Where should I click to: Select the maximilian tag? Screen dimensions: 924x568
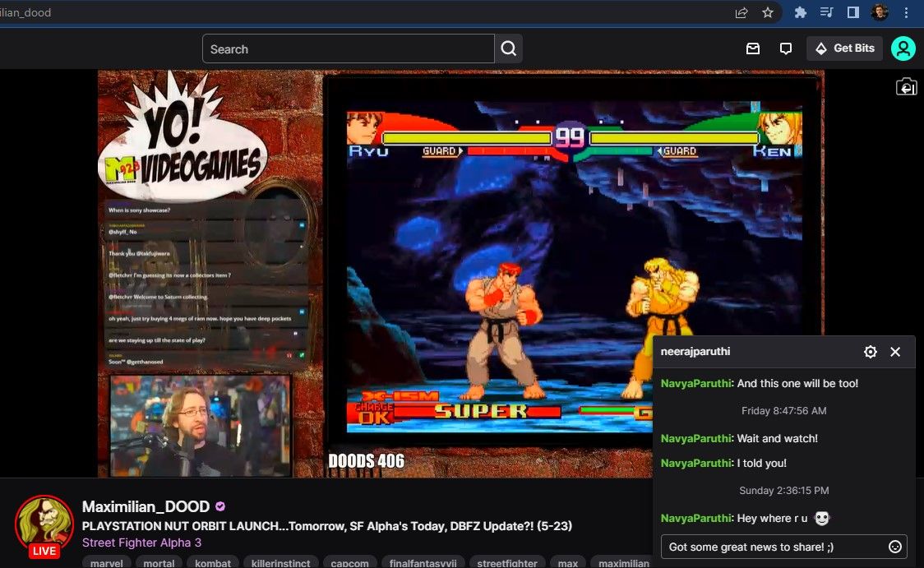(x=623, y=563)
